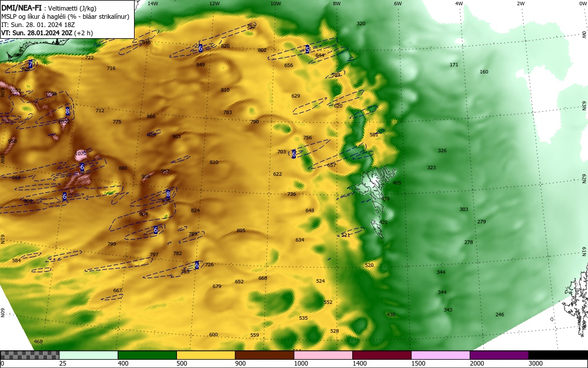Click the map value '634'
The image size is (588, 368).
[x=300, y=240]
